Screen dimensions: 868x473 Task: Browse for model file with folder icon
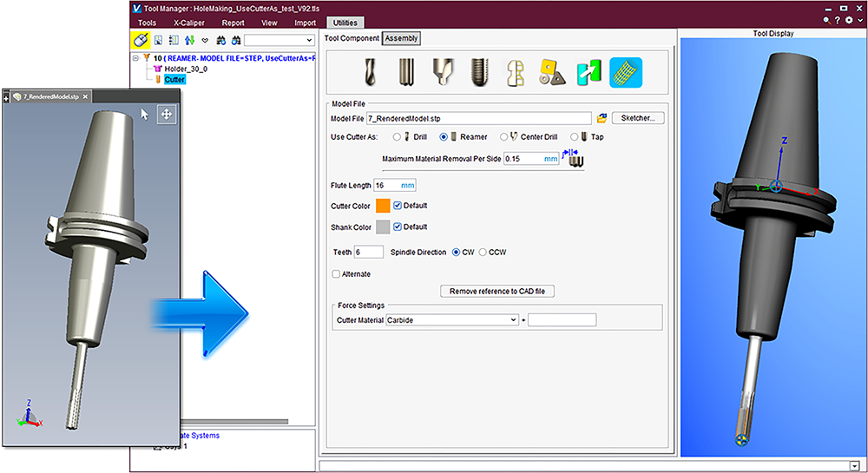(x=601, y=118)
